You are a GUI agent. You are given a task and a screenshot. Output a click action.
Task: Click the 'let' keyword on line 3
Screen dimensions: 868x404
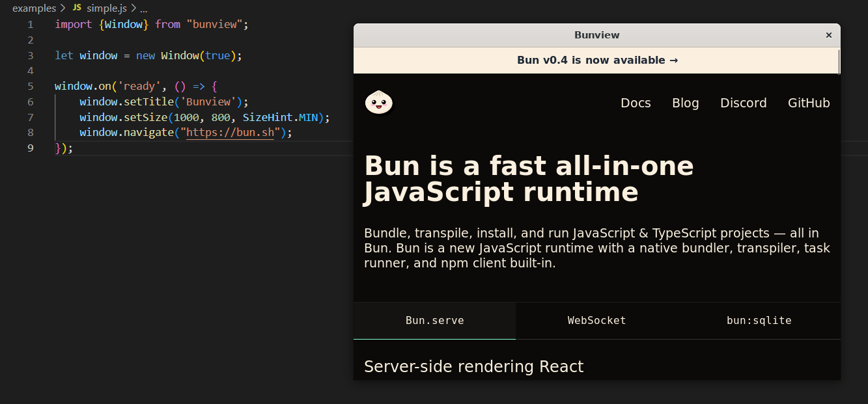(64, 56)
